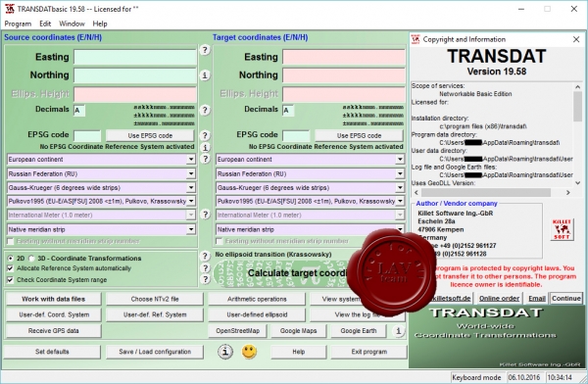The width and height of the screenshot is (588, 384).
Task: Click the numbered '1' icon next to Google Earth
Action: pyautogui.click(x=398, y=331)
